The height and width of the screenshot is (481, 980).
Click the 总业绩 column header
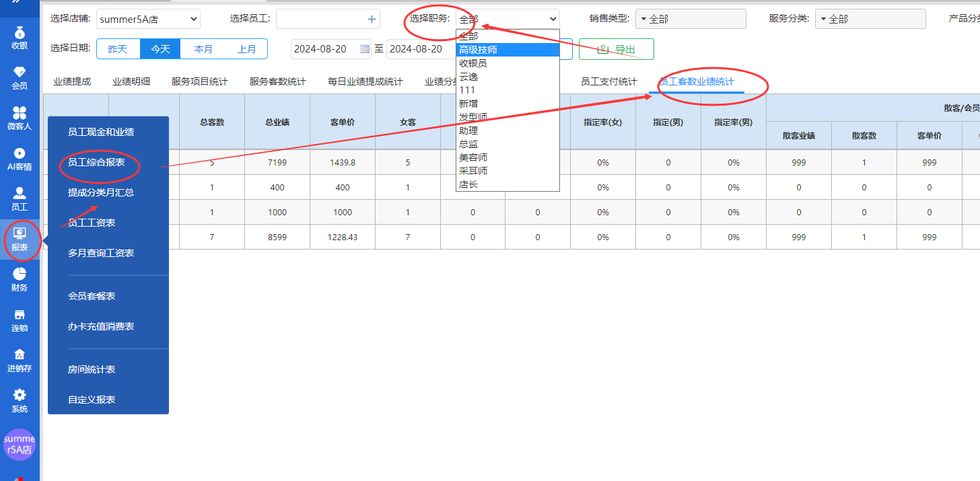click(x=277, y=122)
